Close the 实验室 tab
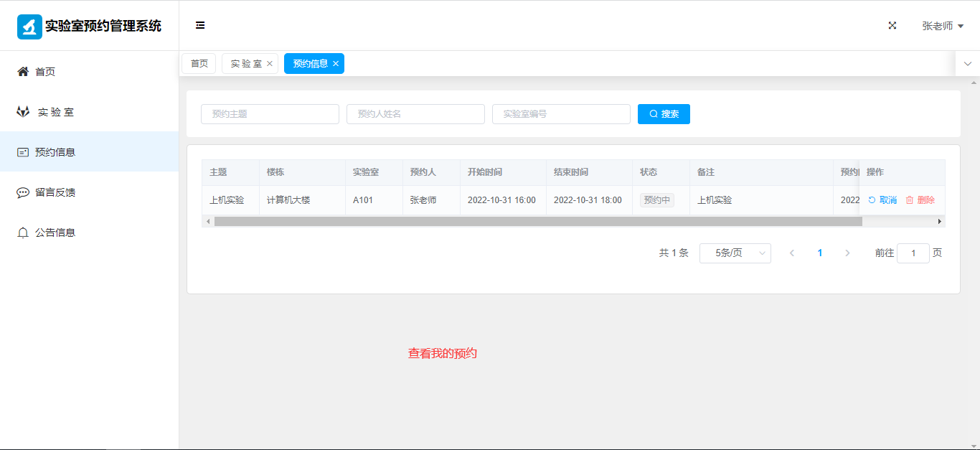Image resolution: width=980 pixels, height=450 pixels. 270,64
